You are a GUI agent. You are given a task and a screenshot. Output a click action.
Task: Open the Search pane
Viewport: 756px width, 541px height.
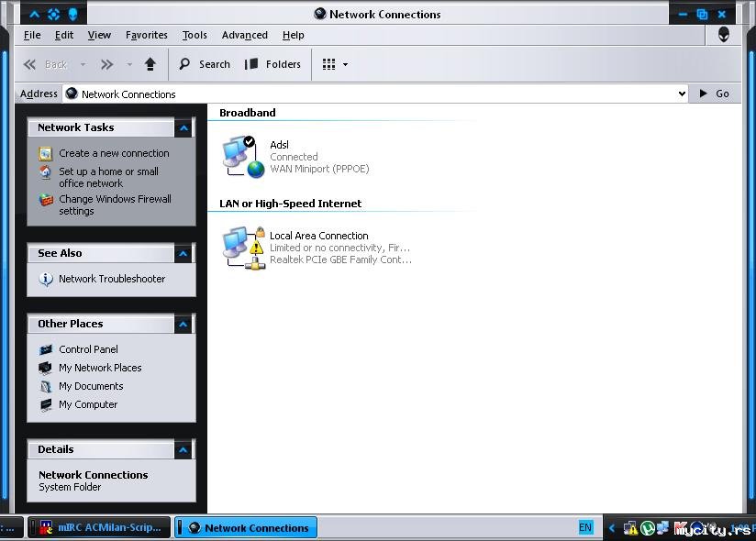coord(205,64)
